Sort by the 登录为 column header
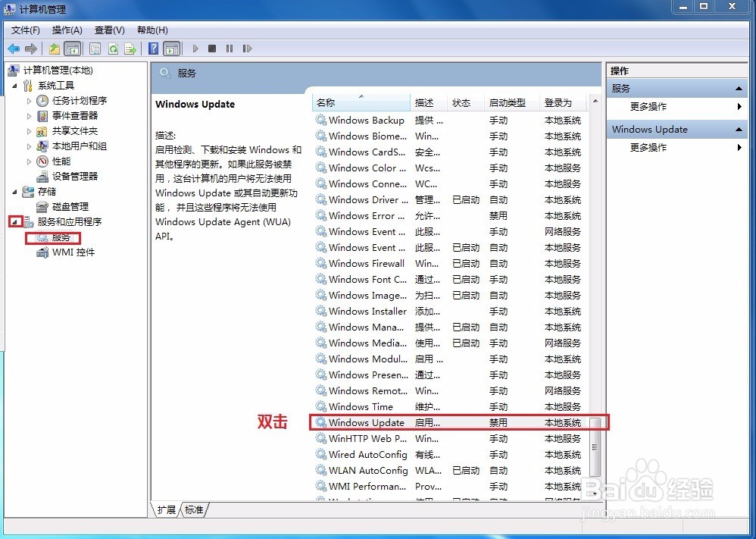Screen dimensions: 756x539 [563, 102]
